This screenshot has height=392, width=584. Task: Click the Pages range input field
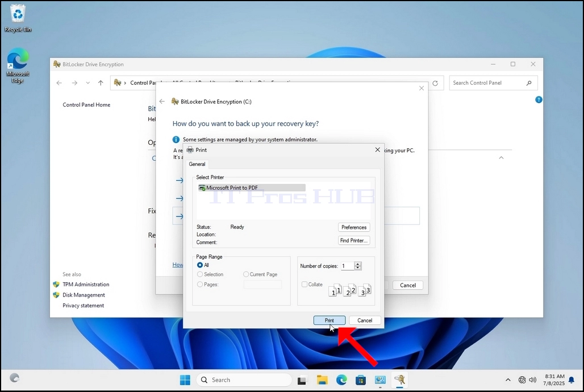pos(262,285)
